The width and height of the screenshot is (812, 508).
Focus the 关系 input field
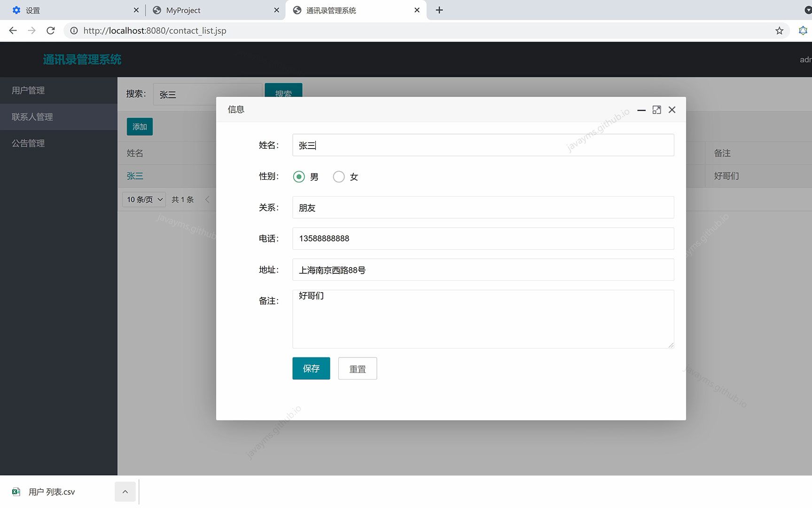click(483, 207)
